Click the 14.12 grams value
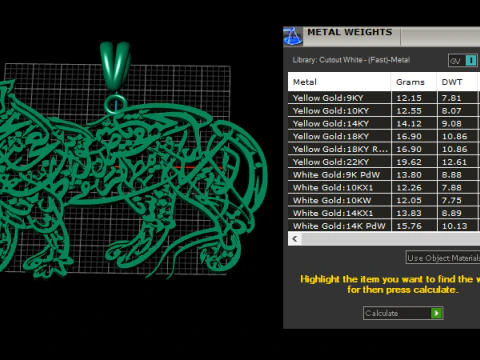The height and width of the screenshot is (360, 480). [409, 124]
